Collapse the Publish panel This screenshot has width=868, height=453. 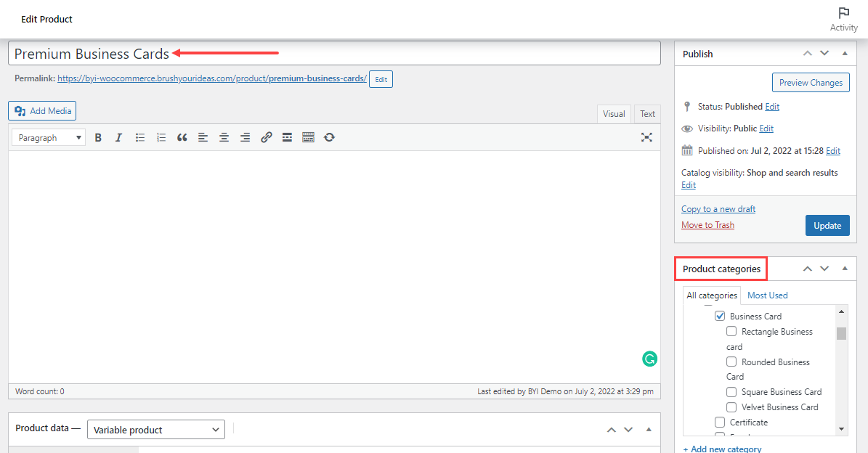tap(844, 53)
